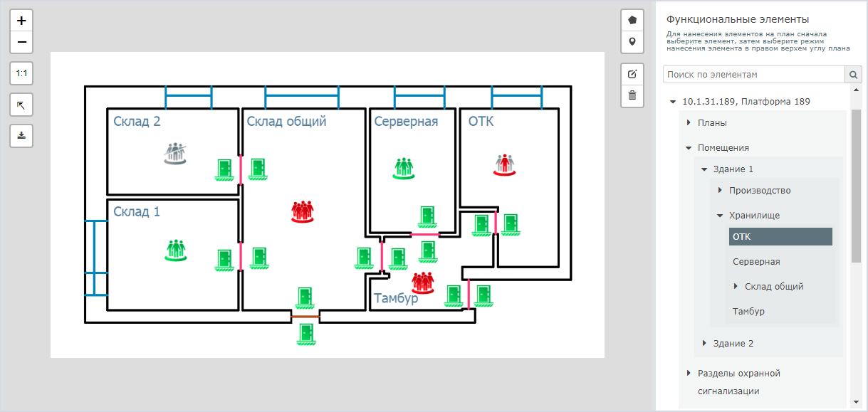Screen dimensions: 868x412
Task: Expand the Здание 2 tree node
Action: (x=704, y=344)
